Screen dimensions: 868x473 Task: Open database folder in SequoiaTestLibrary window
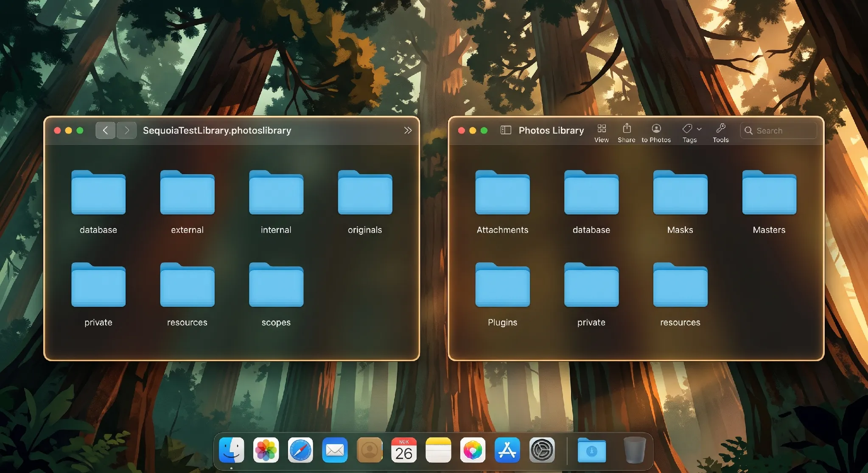(98, 192)
